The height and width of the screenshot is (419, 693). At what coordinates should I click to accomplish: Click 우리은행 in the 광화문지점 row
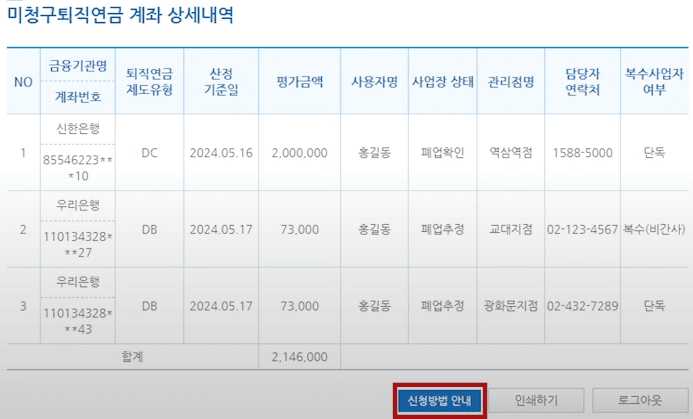click(x=78, y=282)
